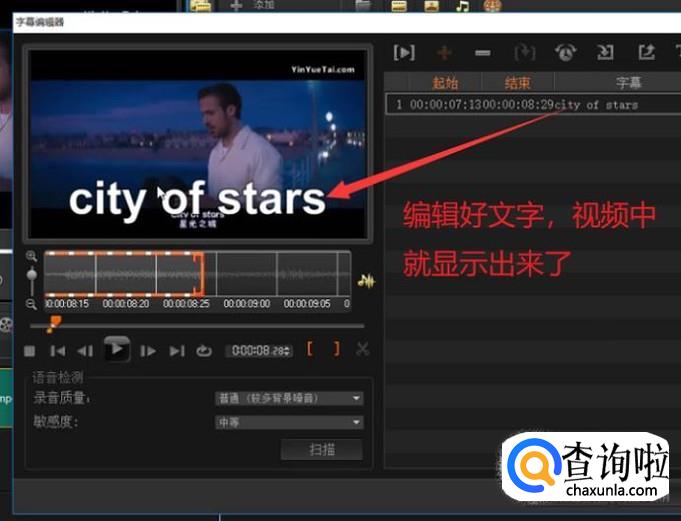Click the 起始 column header

(x=445, y=82)
